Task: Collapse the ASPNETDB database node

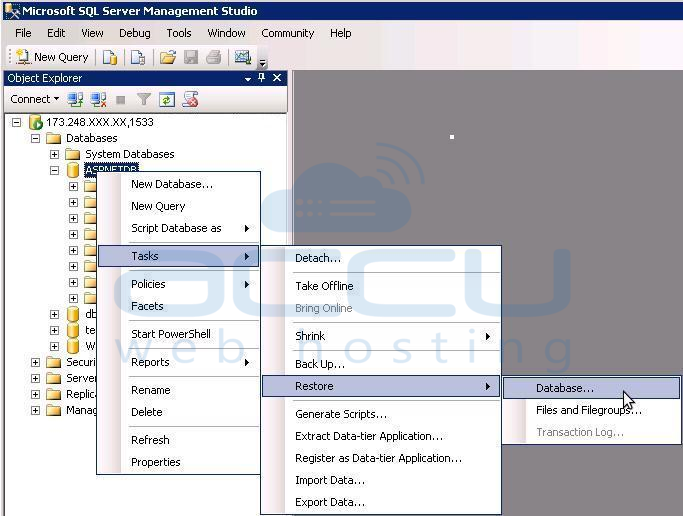Action: point(54,170)
